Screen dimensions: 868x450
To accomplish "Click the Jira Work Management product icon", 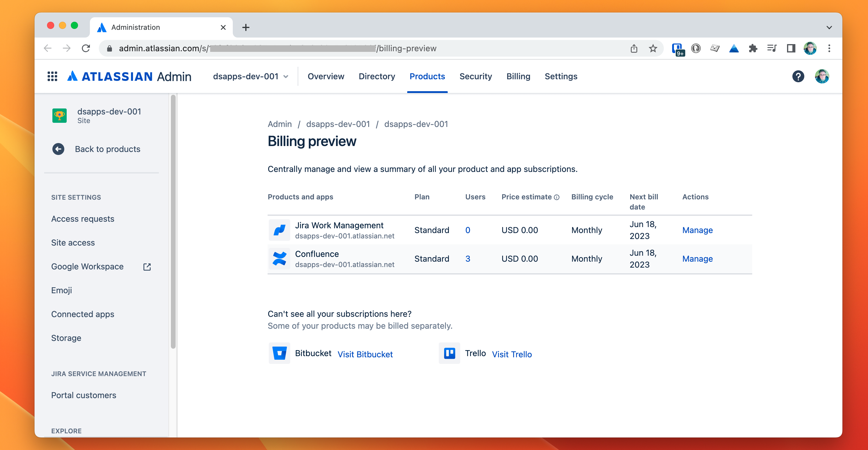I will click(x=279, y=229).
